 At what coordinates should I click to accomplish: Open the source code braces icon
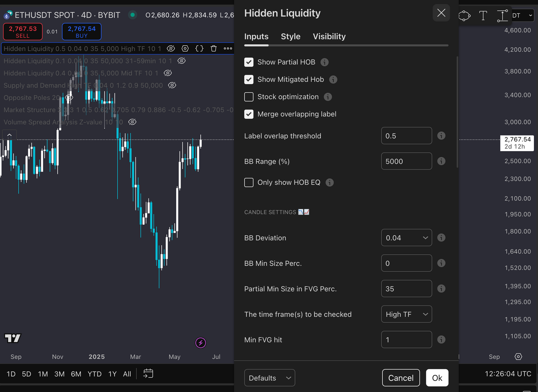[x=199, y=48]
